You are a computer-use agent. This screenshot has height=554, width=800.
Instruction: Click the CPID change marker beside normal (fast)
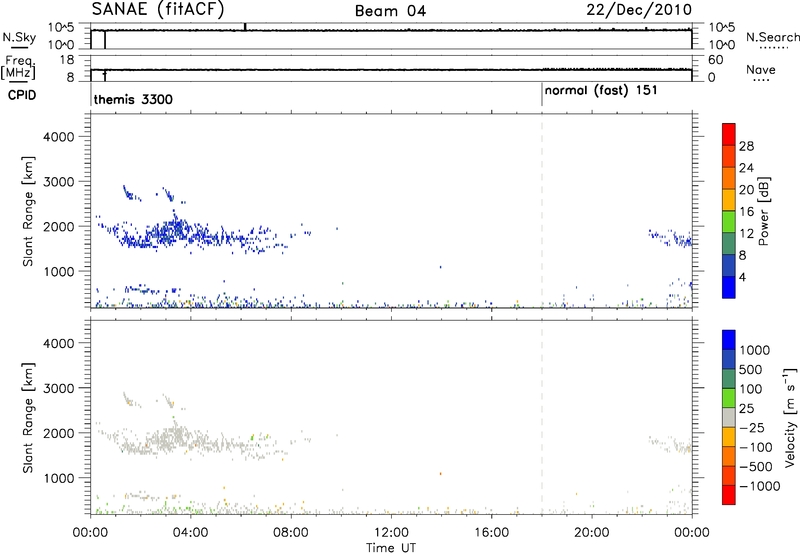[x=542, y=95]
